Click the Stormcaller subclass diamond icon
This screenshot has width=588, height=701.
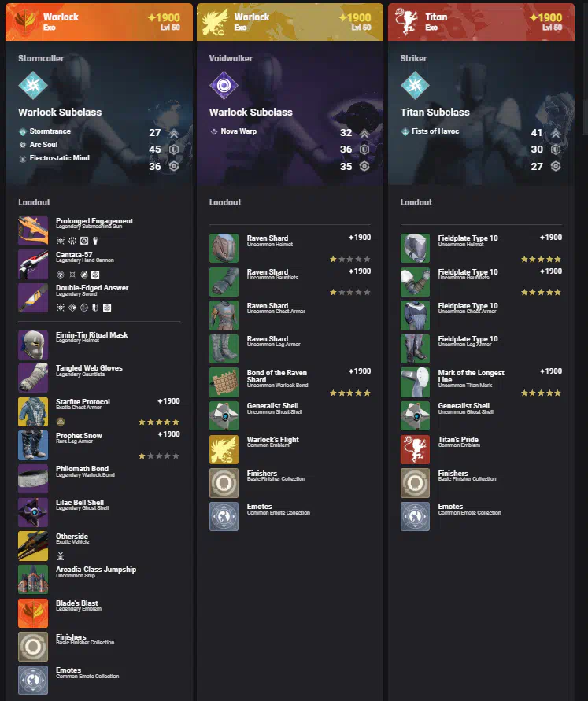pos(33,85)
